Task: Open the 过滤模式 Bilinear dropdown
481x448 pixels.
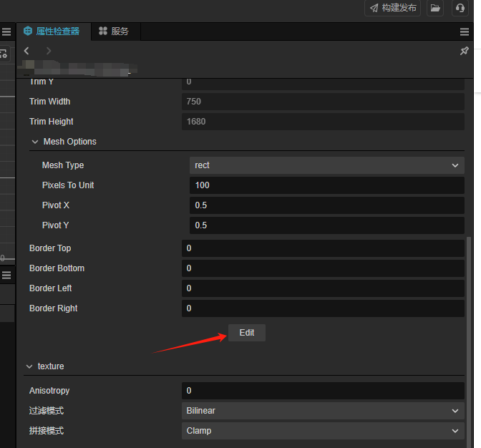Action: (x=323, y=411)
